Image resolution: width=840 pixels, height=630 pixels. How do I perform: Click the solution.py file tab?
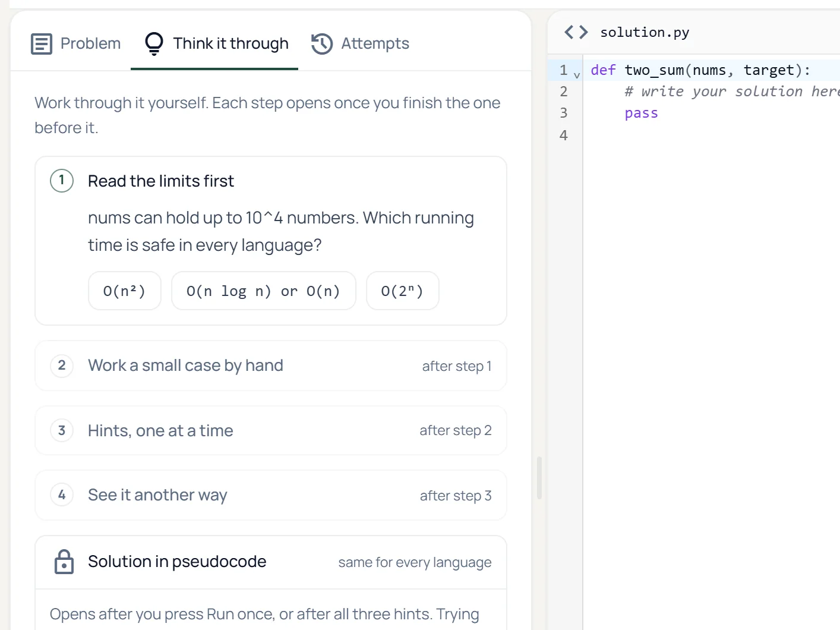click(x=645, y=32)
